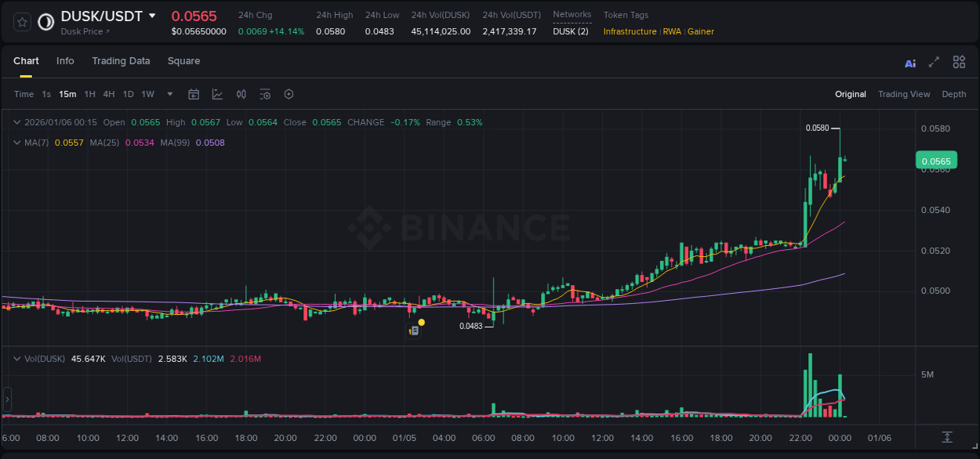The width and height of the screenshot is (980, 459).
Task: Select the 1H timeframe
Action: coord(89,94)
